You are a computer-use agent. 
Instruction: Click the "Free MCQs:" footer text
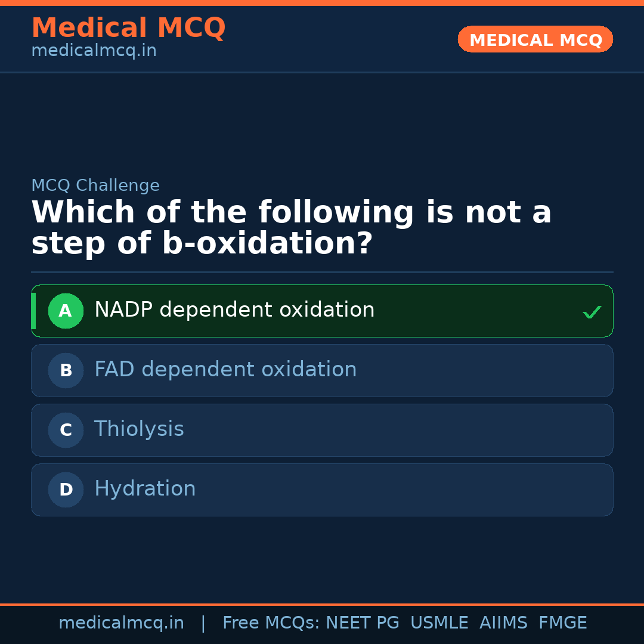pos(271,623)
